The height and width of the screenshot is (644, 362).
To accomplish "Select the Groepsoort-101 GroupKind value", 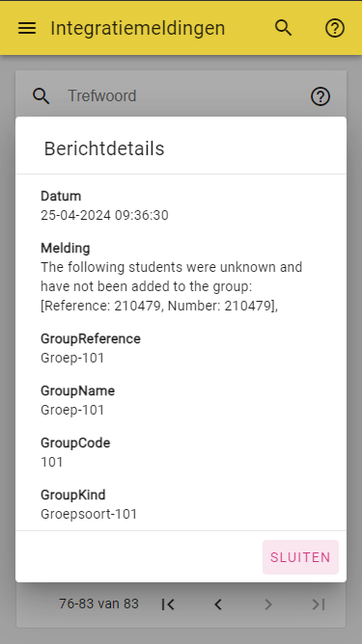I will coord(89,514).
